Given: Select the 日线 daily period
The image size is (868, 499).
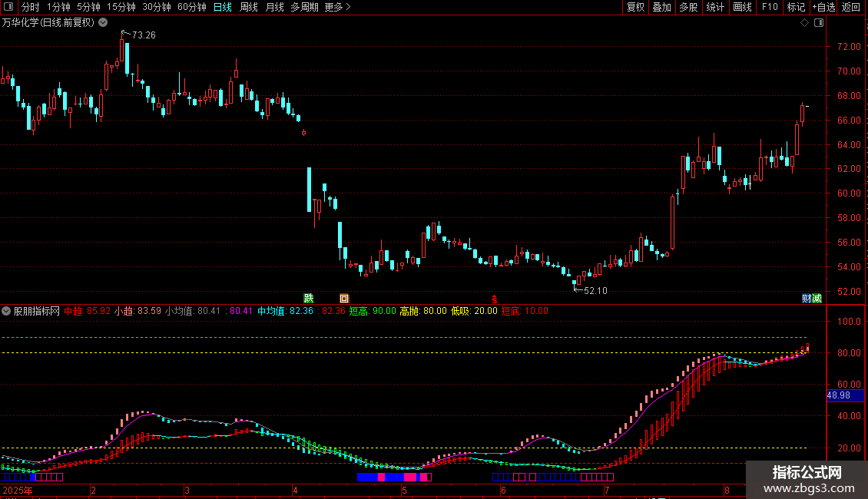Looking at the screenshot, I should tap(223, 7).
